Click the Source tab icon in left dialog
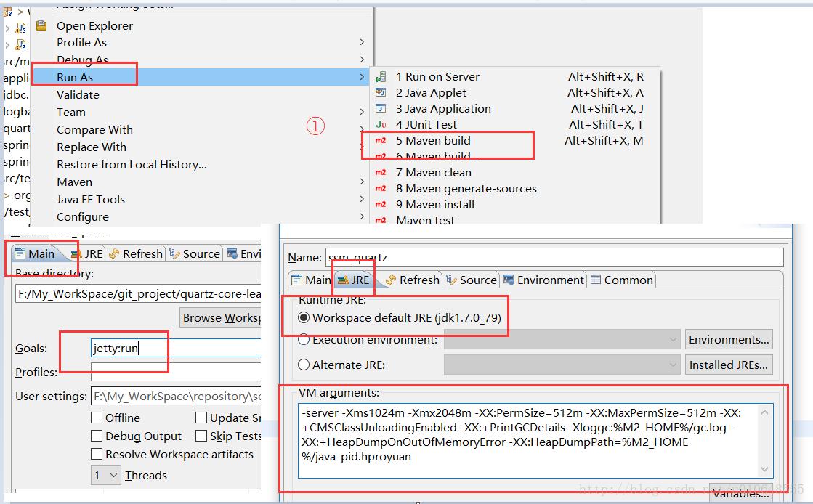813x504 pixels. click(x=174, y=253)
